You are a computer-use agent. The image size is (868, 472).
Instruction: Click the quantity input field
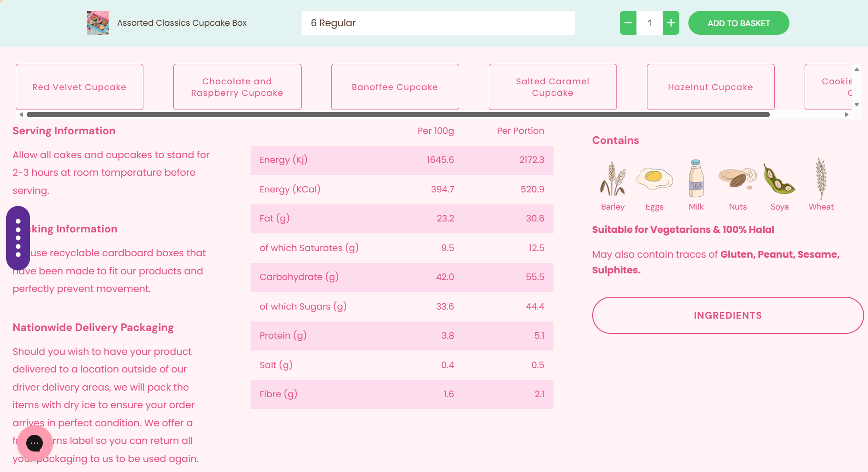[649, 23]
